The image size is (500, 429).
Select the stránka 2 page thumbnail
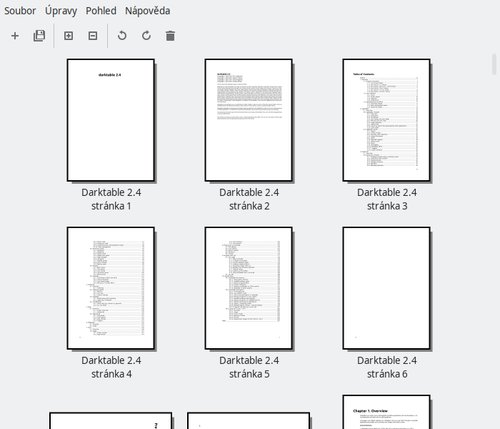tap(249, 120)
